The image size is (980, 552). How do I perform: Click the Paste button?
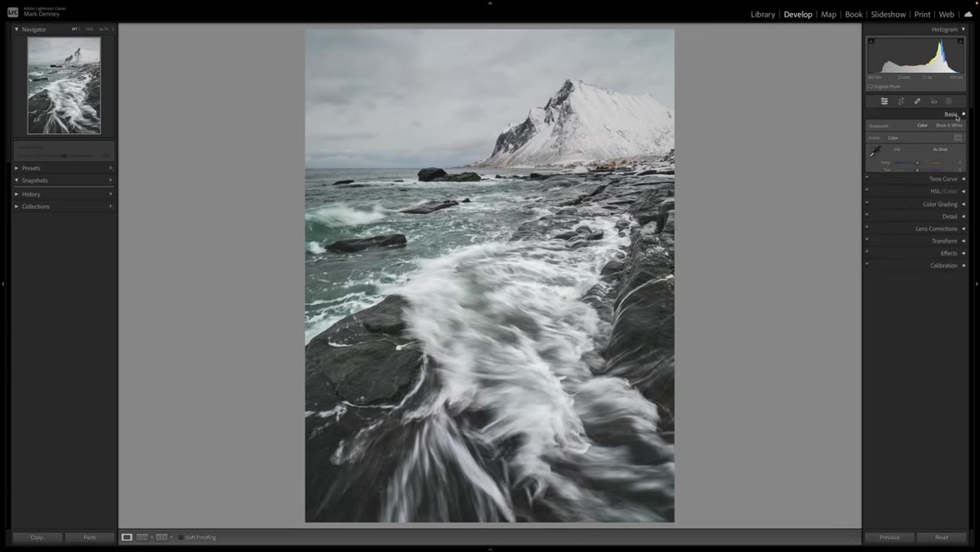point(90,537)
